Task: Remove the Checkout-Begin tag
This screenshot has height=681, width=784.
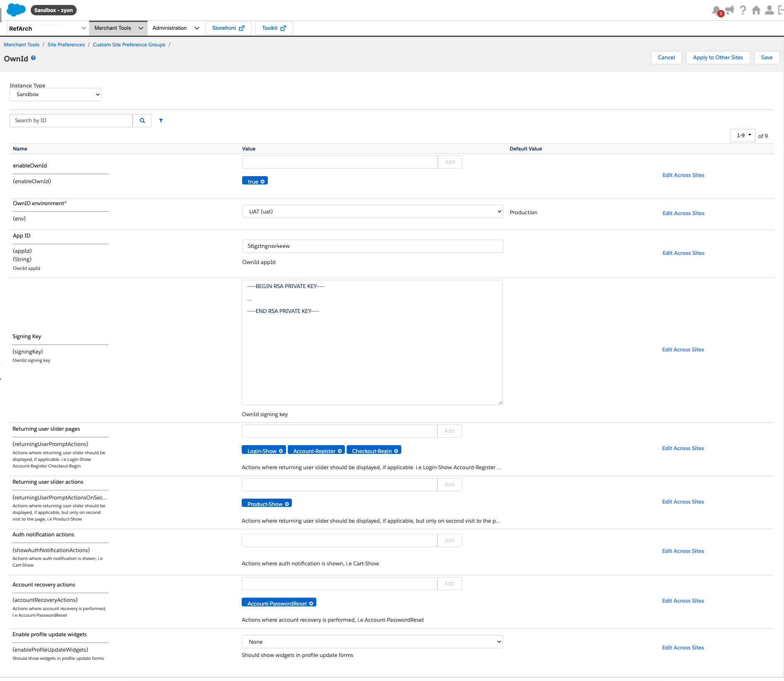Action: pyautogui.click(x=396, y=451)
